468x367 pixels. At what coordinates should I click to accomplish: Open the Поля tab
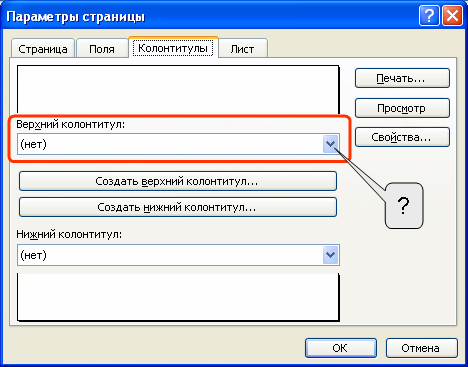point(102,49)
